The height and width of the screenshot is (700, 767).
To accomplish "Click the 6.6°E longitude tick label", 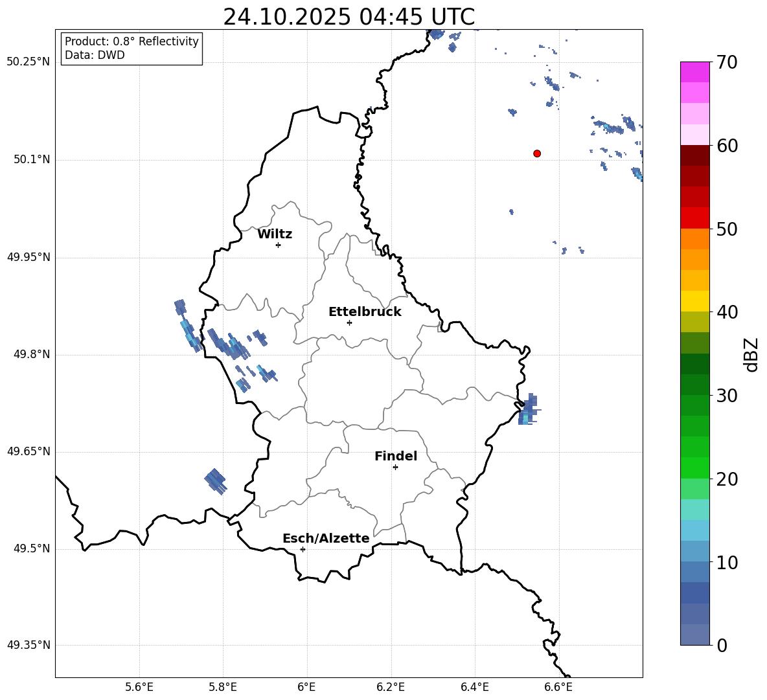I will coord(558,687).
